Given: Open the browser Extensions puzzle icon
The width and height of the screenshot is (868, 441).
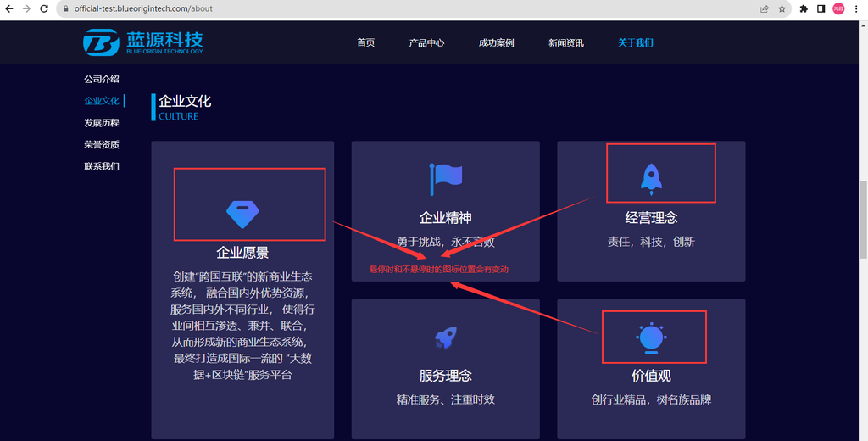Looking at the screenshot, I should (804, 8).
